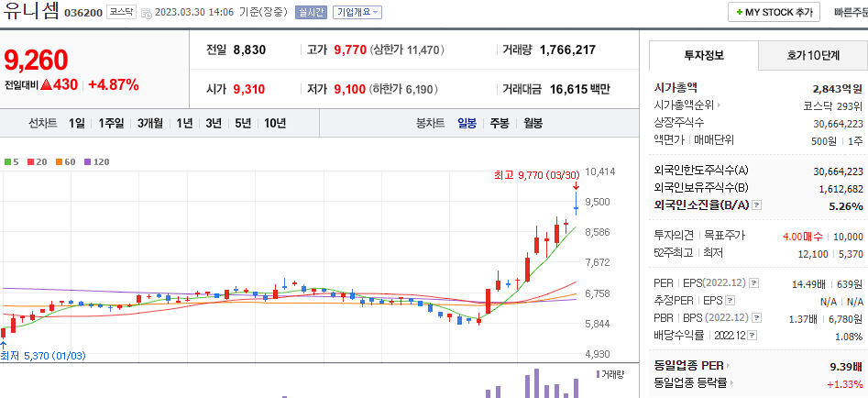Click the 외국인소진율 value 5.26%

tap(846, 206)
